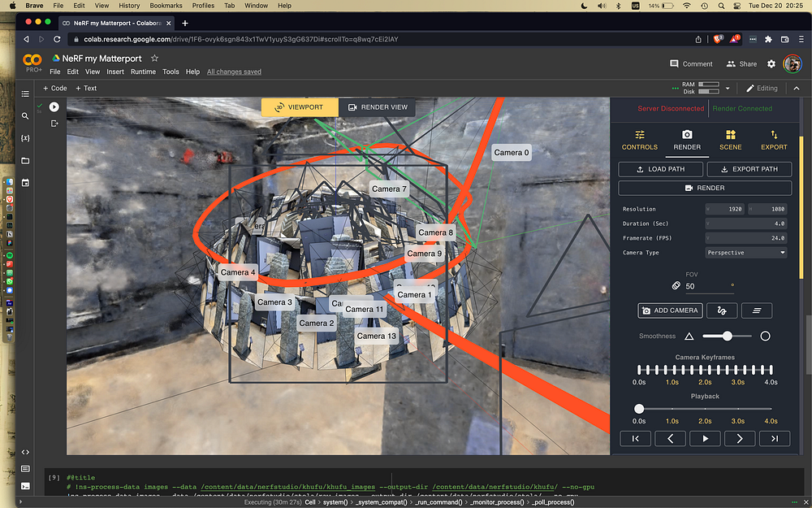Click the resolution height field 1080

tap(767, 209)
